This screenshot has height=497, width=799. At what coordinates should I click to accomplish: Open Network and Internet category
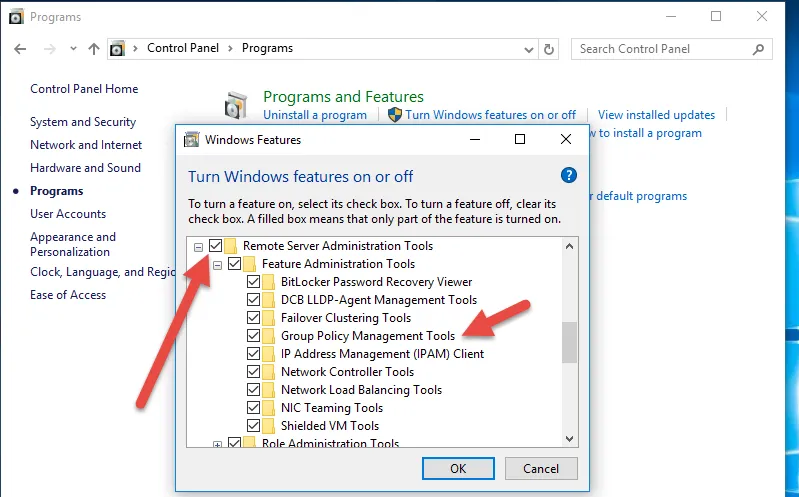tap(86, 145)
